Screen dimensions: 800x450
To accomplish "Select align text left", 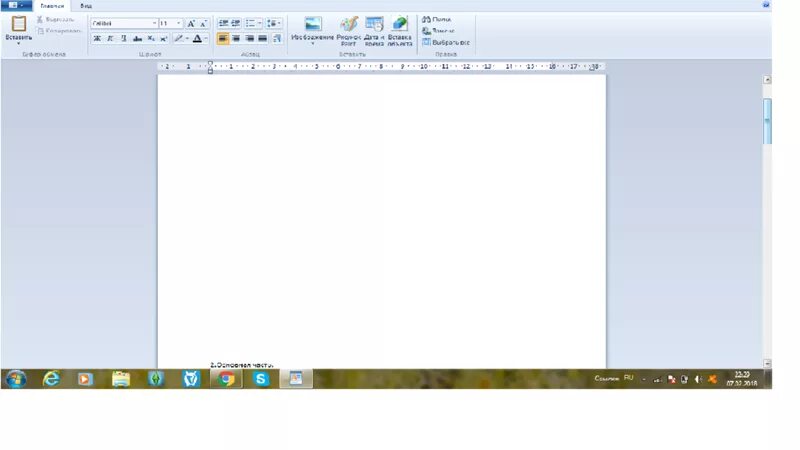I will tap(223, 39).
